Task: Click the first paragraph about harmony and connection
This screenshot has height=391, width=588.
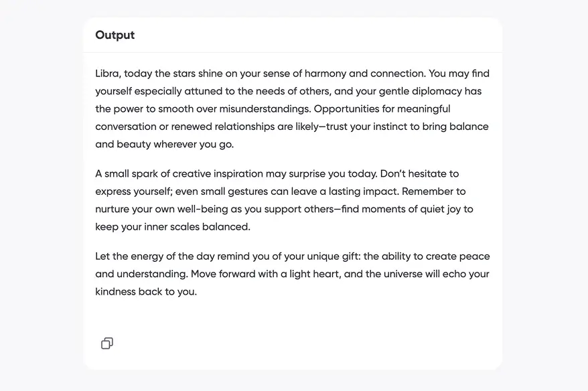Action: point(292,108)
